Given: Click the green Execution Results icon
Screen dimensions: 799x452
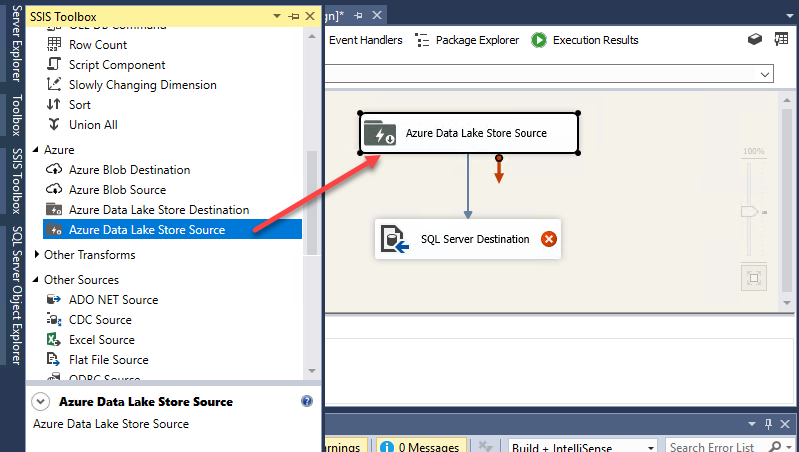Looking at the screenshot, I should pos(539,40).
